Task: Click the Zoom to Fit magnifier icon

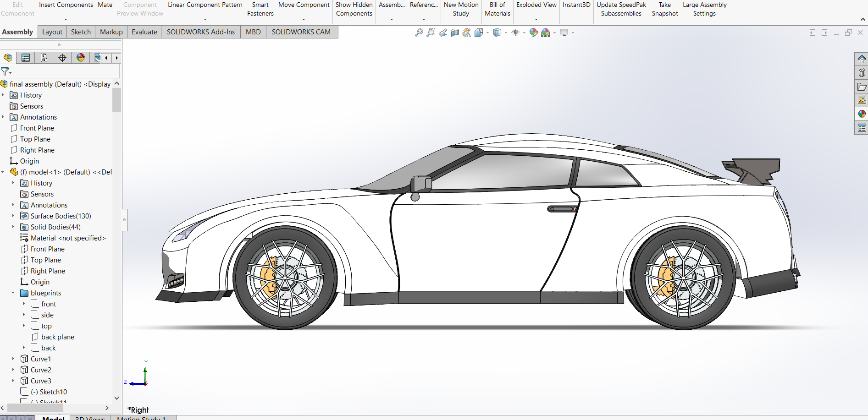Action: pos(419,33)
